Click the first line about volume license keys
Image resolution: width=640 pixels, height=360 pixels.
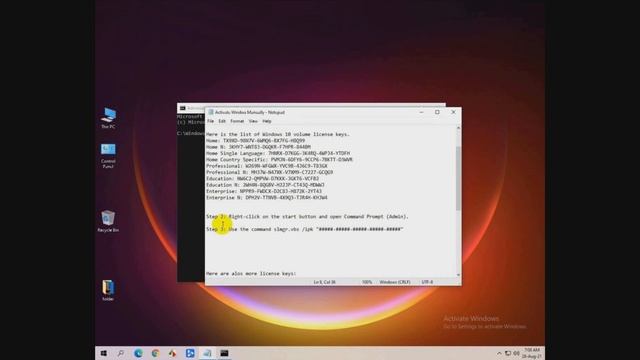point(278,134)
